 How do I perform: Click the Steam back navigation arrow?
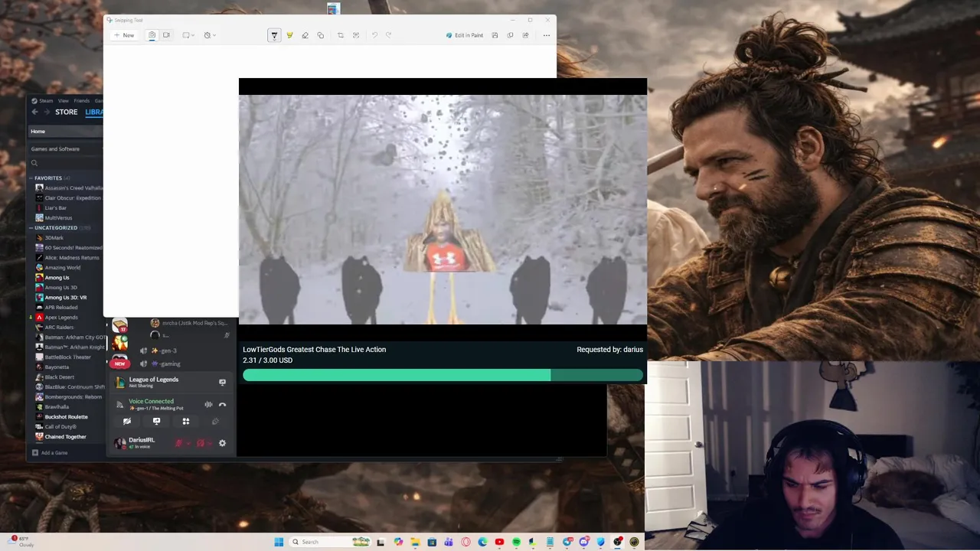[x=34, y=112]
